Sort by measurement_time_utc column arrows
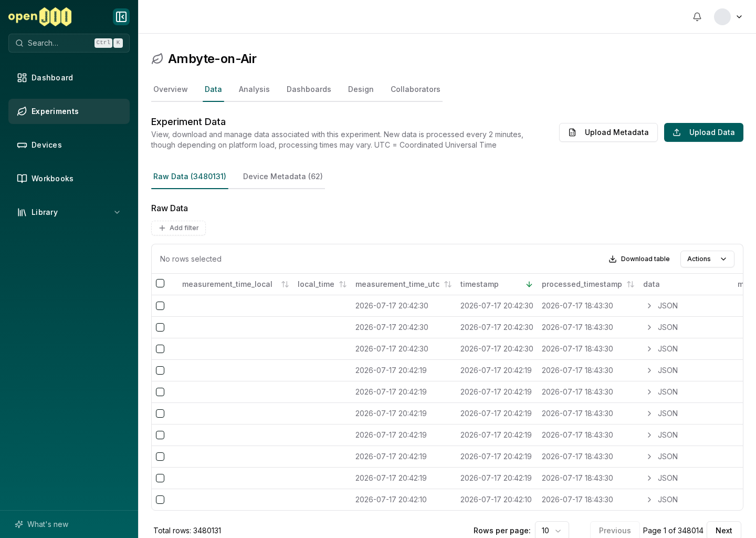The image size is (756, 538). click(x=448, y=284)
